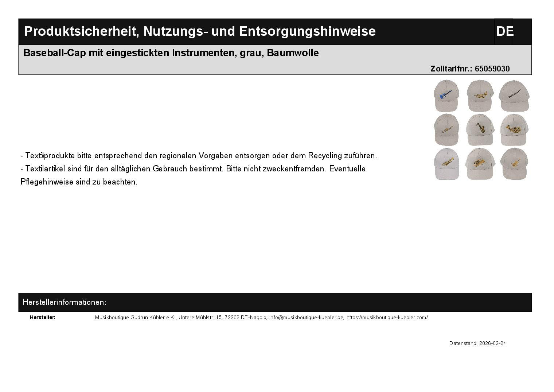
Task: Click the saxophone embroidered cap image
Action: coord(480,129)
